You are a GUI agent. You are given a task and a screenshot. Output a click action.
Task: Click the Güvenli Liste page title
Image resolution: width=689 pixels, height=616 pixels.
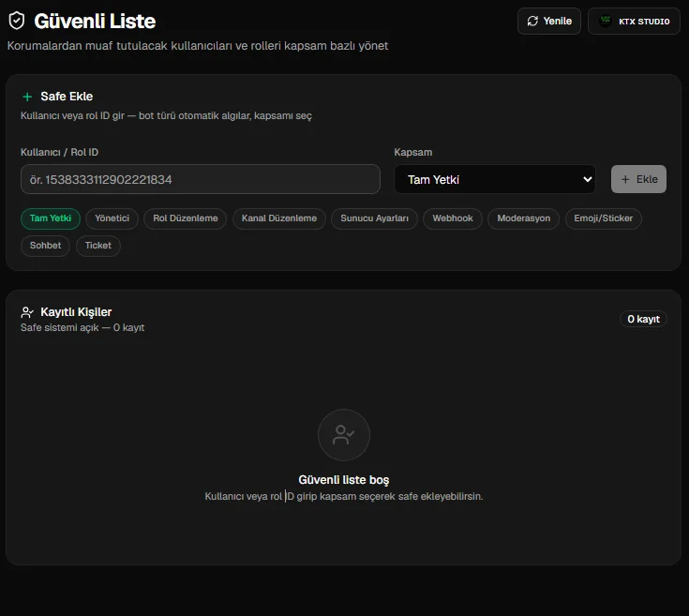(x=95, y=21)
